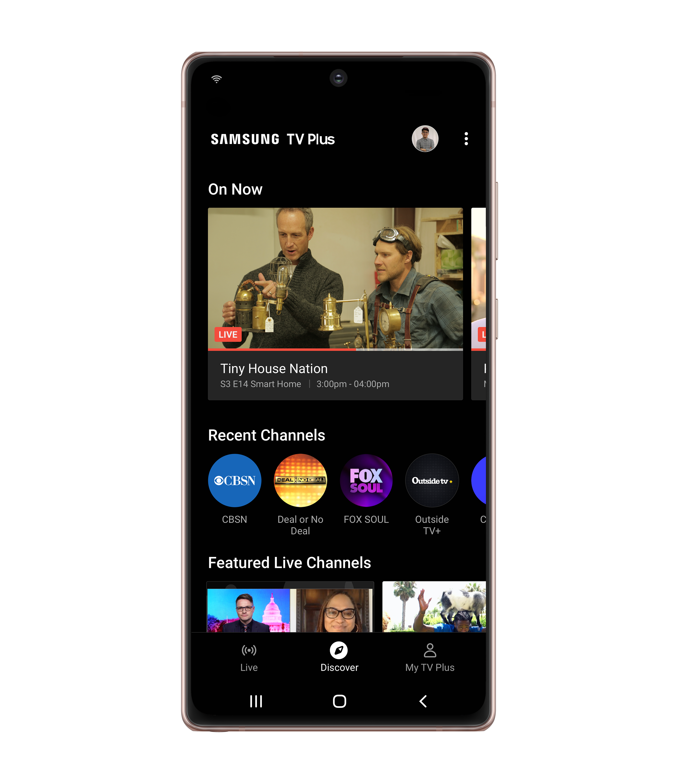Toggle WiFi status indicator in status bar
Image resolution: width=679 pixels, height=784 pixels.
215,78
